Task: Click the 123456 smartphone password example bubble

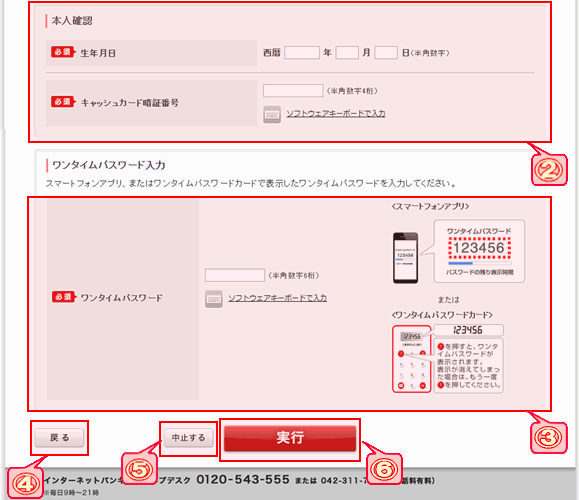Action: tap(479, 251)
